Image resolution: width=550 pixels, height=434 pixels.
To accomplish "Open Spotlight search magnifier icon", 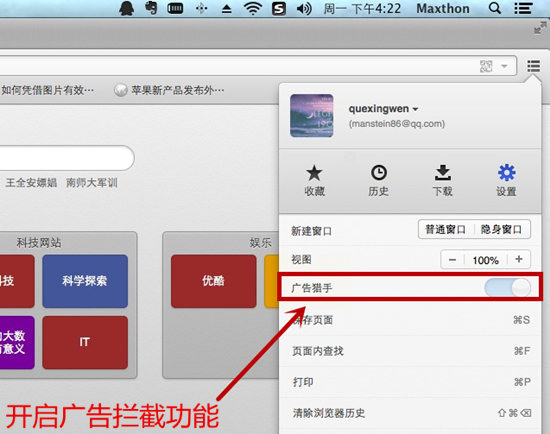I will coord(495,8).
